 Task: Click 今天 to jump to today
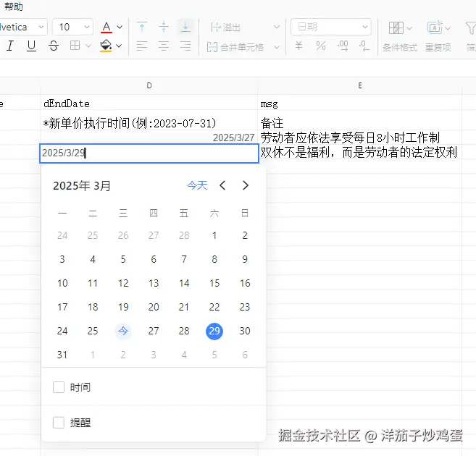point(197,185)
